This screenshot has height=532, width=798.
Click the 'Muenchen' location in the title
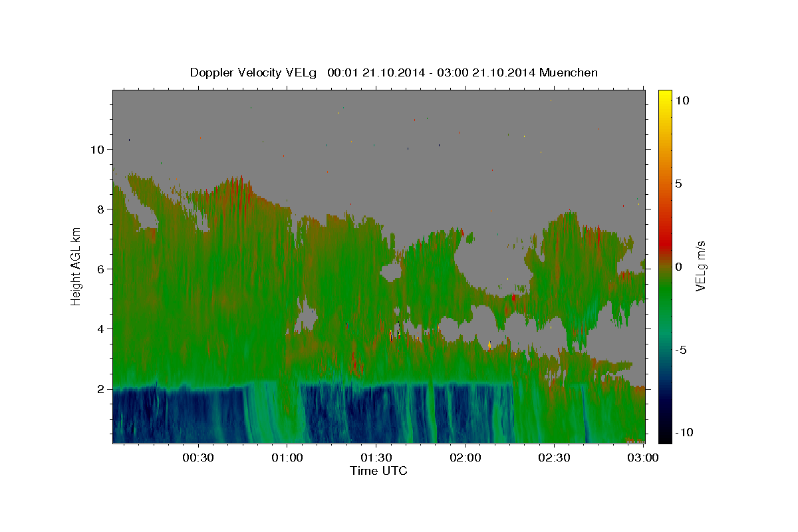(x=569, y=72)
